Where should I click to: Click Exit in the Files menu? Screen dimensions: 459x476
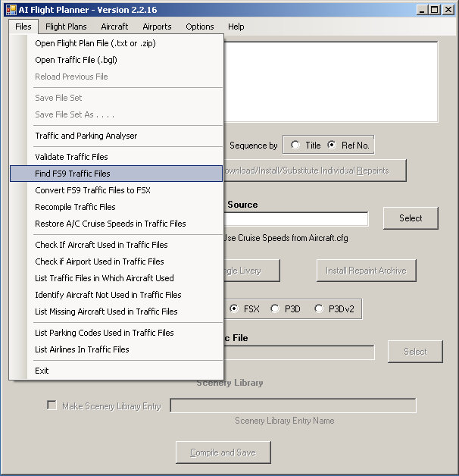click(42, 371)
